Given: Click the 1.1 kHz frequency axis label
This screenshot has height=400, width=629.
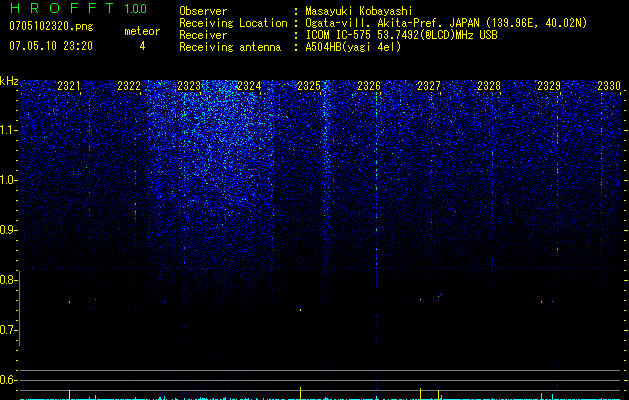Looking at the screenshot, I should tap(8, 130).
